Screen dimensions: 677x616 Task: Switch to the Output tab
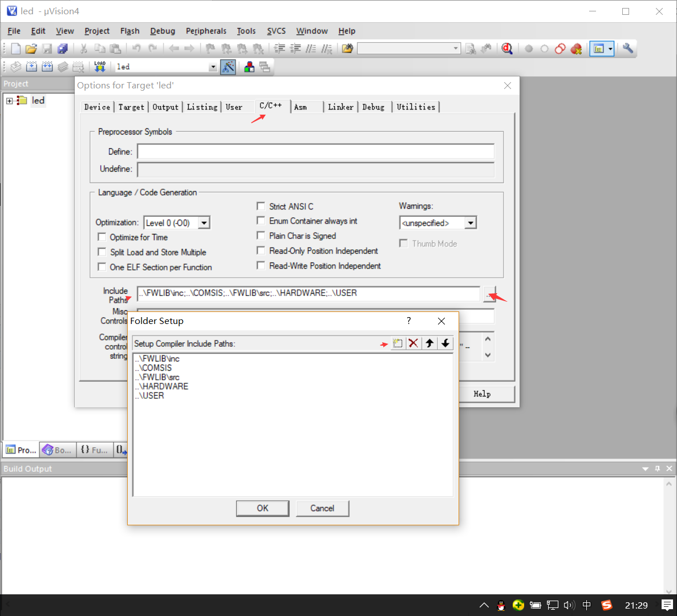(165, 107)
